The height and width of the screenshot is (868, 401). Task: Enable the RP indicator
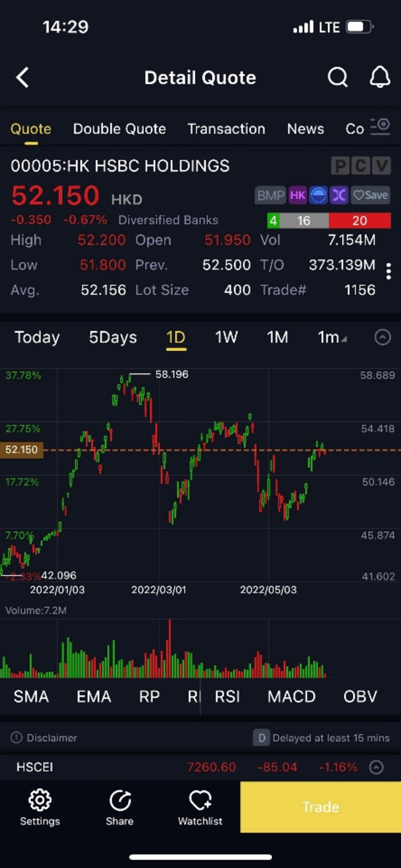coord(149,697)
